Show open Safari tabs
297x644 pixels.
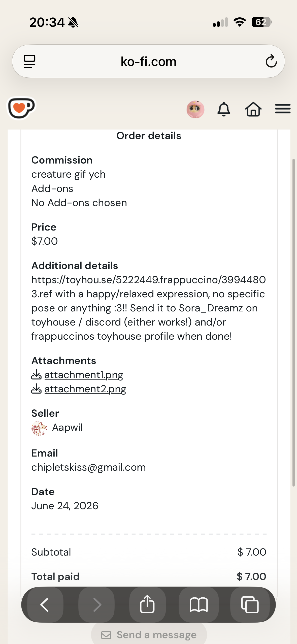(x=250, y=604)
